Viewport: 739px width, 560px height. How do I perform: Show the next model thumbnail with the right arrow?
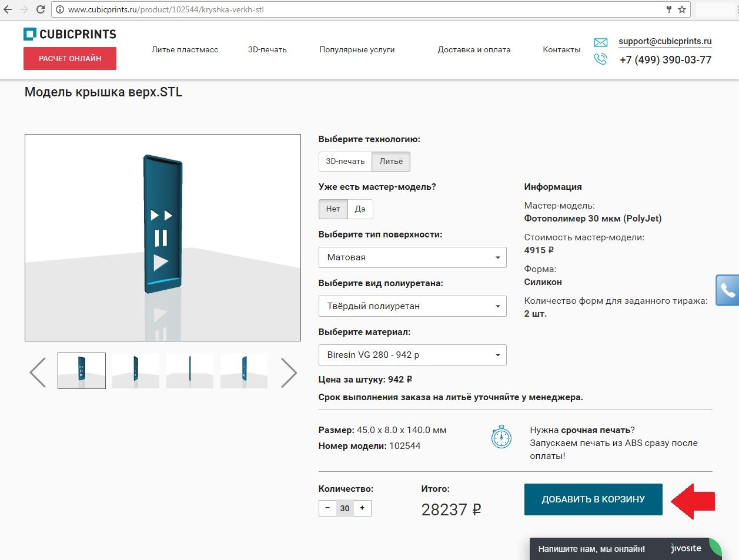click(x=289, y=373)
